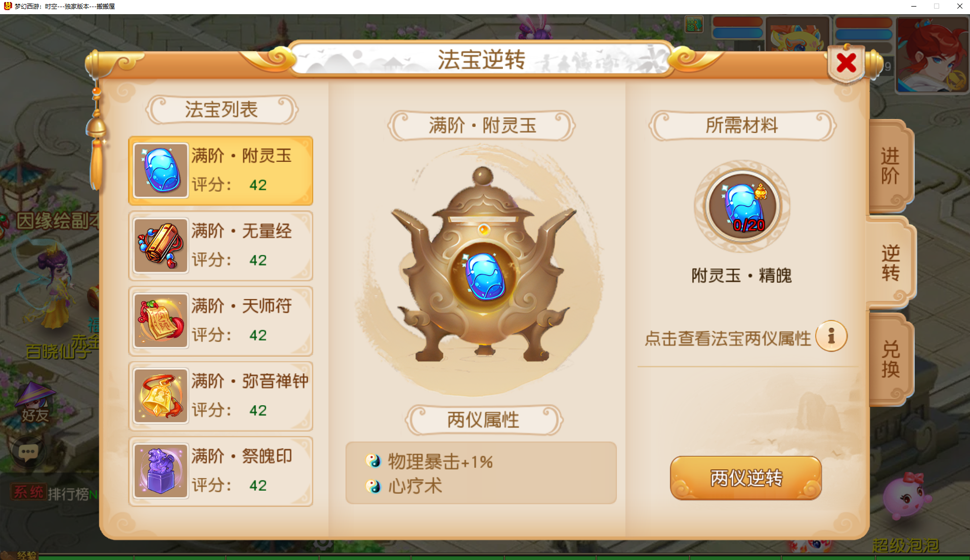The height and width of the screenshot is (560, 970).
Task: Select the 满阶·祭魄印 purple seal icon
Action: 161,471
